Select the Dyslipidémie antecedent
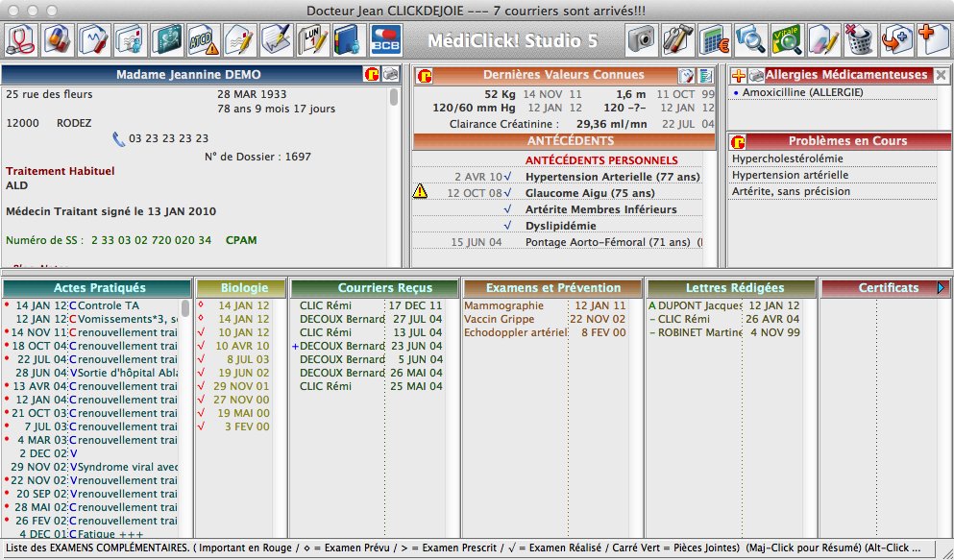Viewport: 954px width, 560px height. pyautogui.click(x=561, y=226)
